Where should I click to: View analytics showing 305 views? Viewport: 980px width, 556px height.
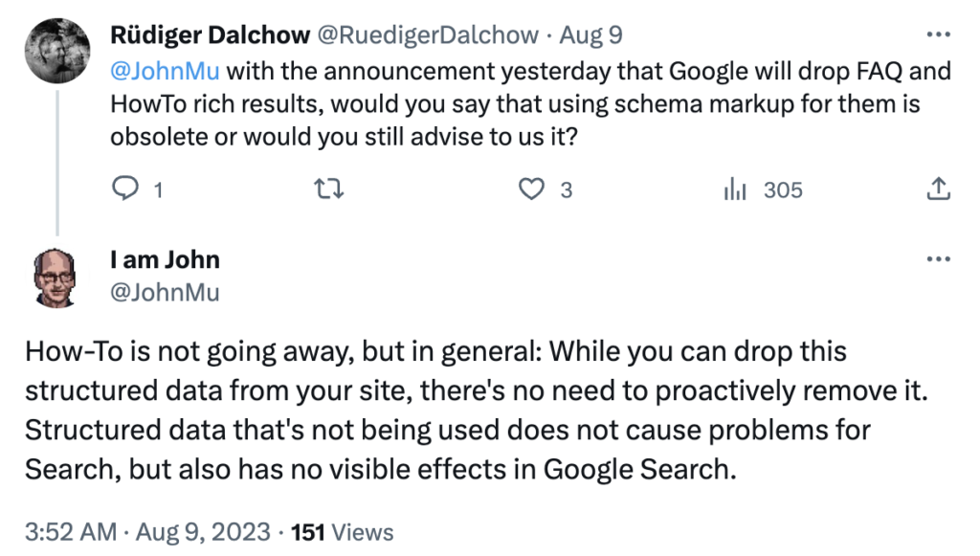coord(763,189)
